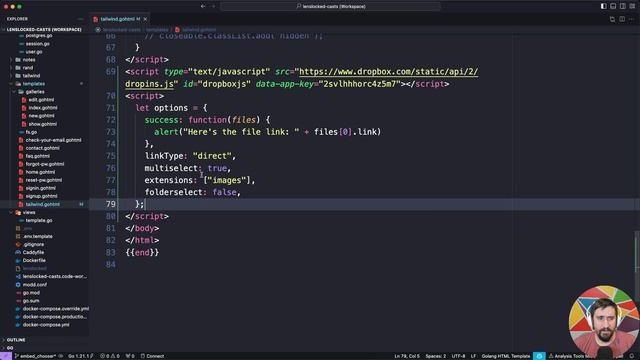Click Go 1.21.1 version in status bar
This screenshot has height=360, width=640.
[80, 356]
